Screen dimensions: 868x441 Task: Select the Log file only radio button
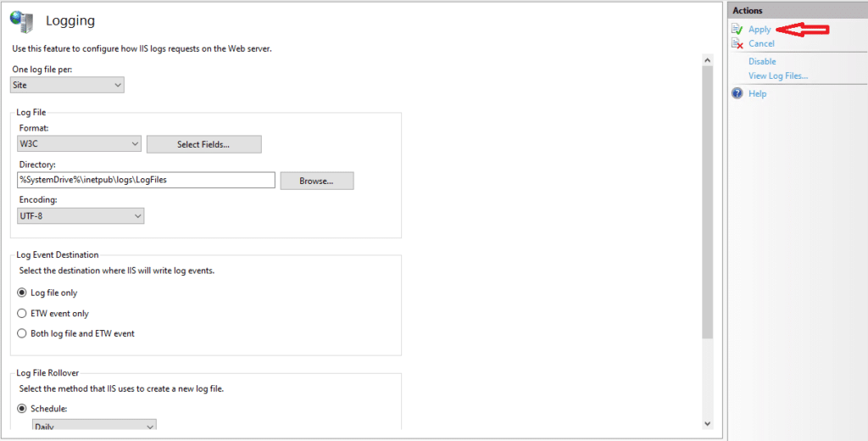[21, 293]
